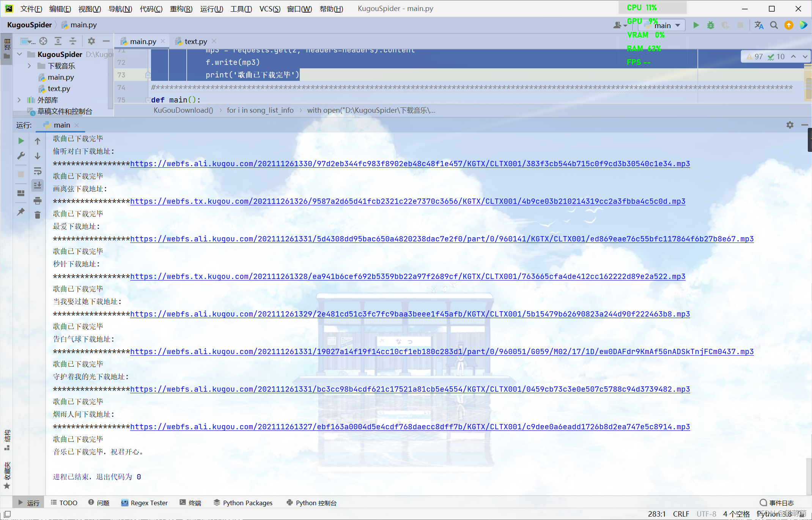Click the green Run button in top toolbar
The height and width of the screenshot is (520, 812).
696,25
